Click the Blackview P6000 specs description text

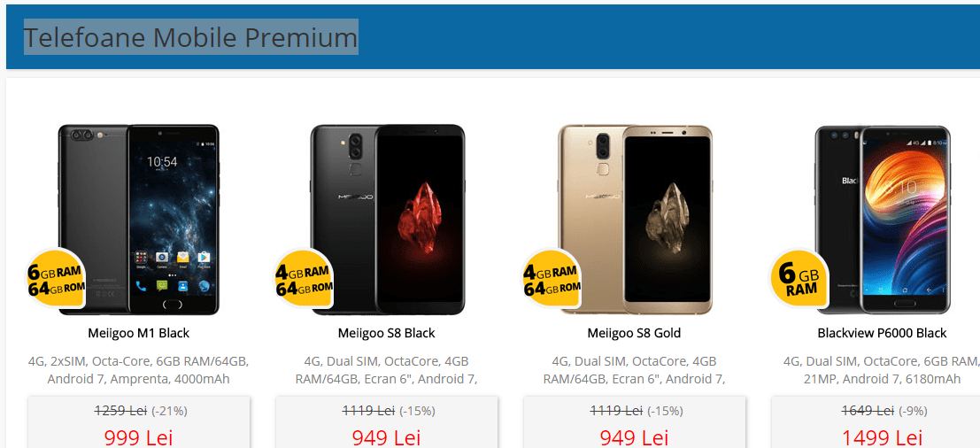pos(881,370)
